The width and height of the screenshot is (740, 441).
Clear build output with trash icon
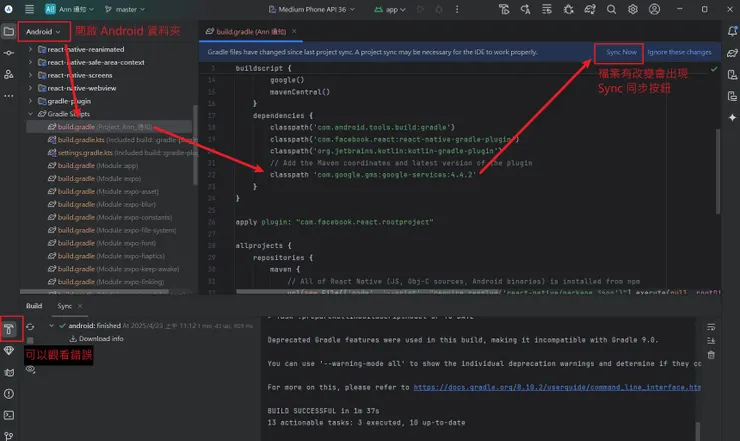tap(711, 355)
